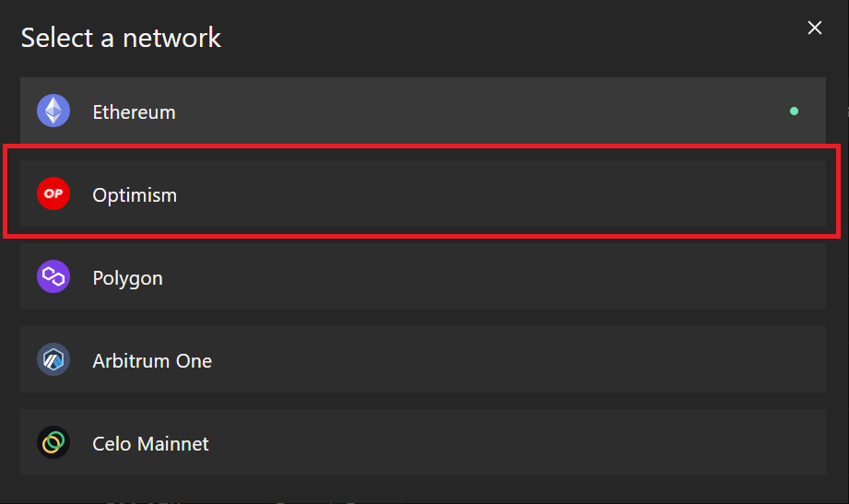Switch to Arbitrum One network label
Screen dimensions: 849x504
pyautogui.click(x=151, y=360)
